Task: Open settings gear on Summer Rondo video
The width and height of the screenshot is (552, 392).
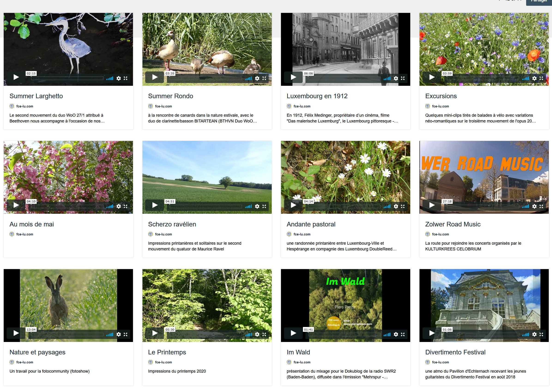Action: [257, 78]
